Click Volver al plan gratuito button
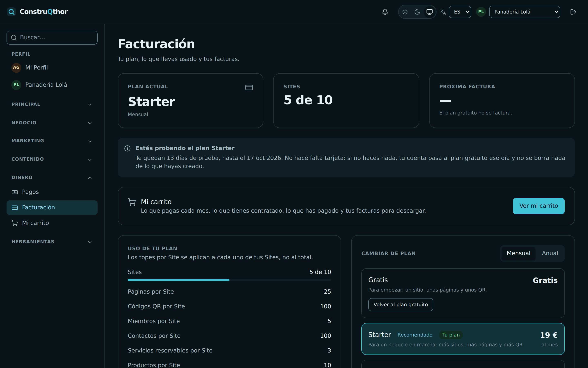This screenshot has height=368, width=588. click(401, 305)
